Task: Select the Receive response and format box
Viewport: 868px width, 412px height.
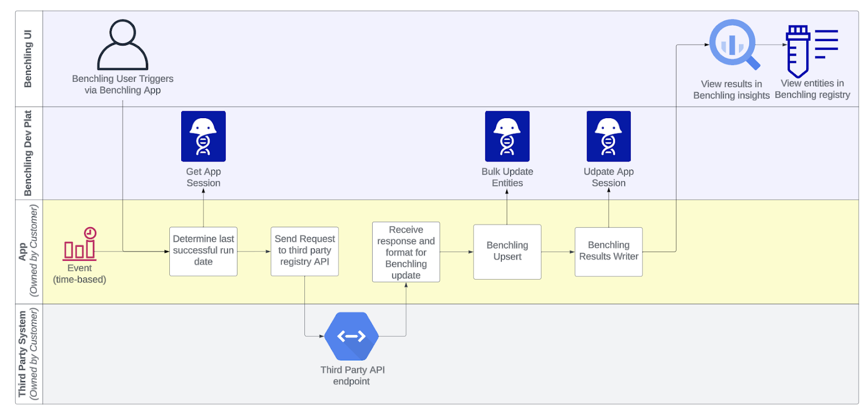Action: pyautogui.click(x=406, y=252)
